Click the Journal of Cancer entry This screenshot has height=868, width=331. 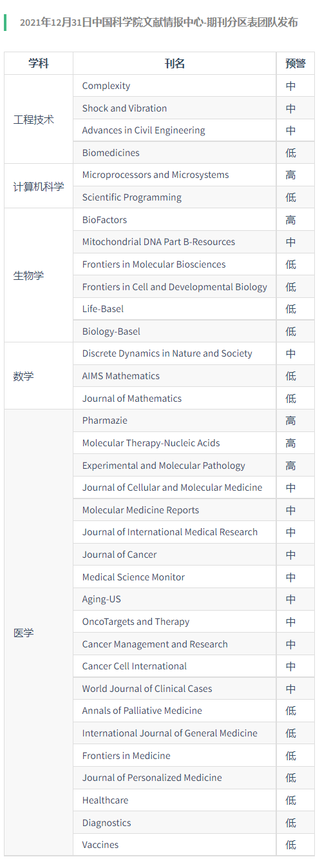pyautogui.click(x=119, y=555)
